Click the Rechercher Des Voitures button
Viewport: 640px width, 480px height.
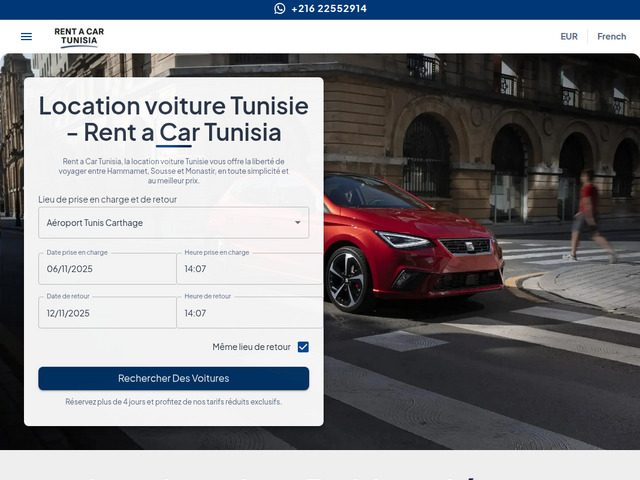(173, 378)
